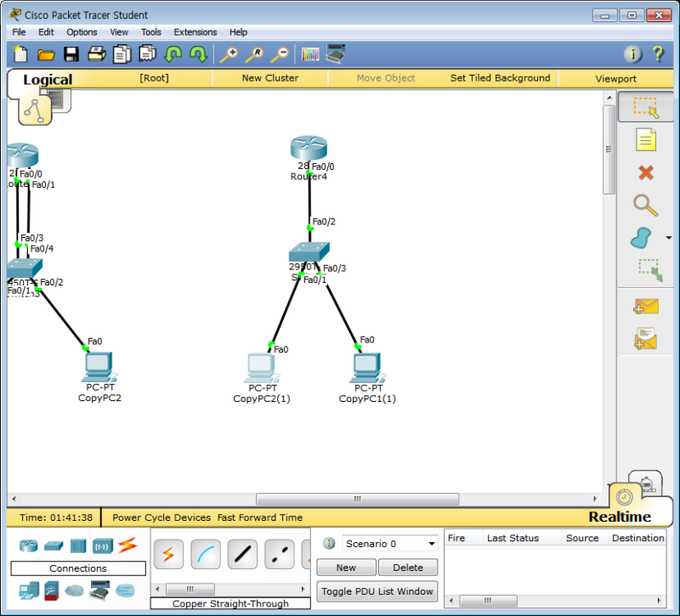This screenshot has height=616, width=680.
Task: Click Set Tiled Background
Action: tap(500, 78)
